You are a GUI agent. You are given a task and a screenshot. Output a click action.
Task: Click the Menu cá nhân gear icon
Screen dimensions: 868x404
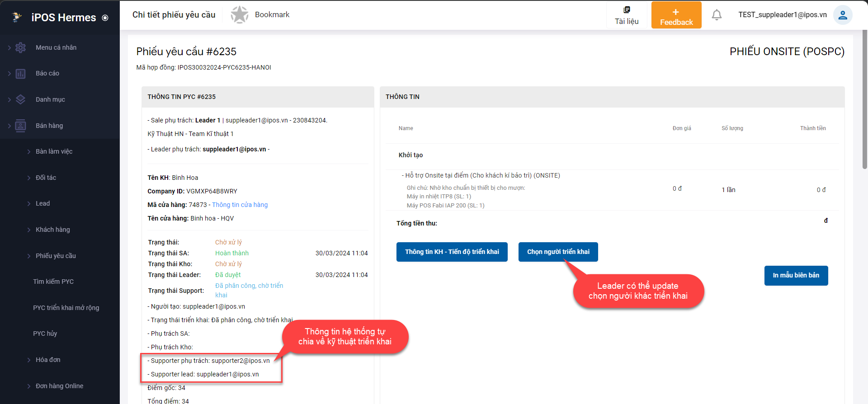coord(21,47)
